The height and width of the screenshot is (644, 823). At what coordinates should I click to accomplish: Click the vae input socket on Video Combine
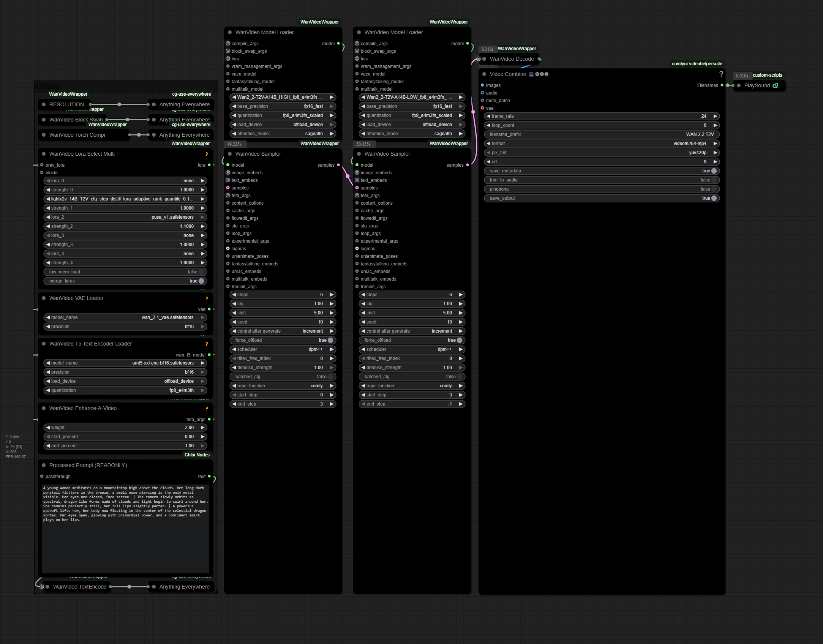click(482, 108)
